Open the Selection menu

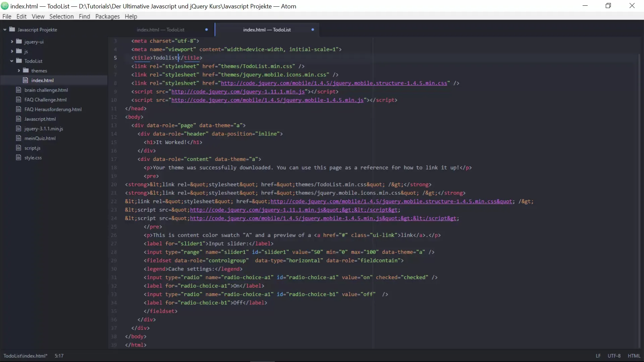click(61, 16)
